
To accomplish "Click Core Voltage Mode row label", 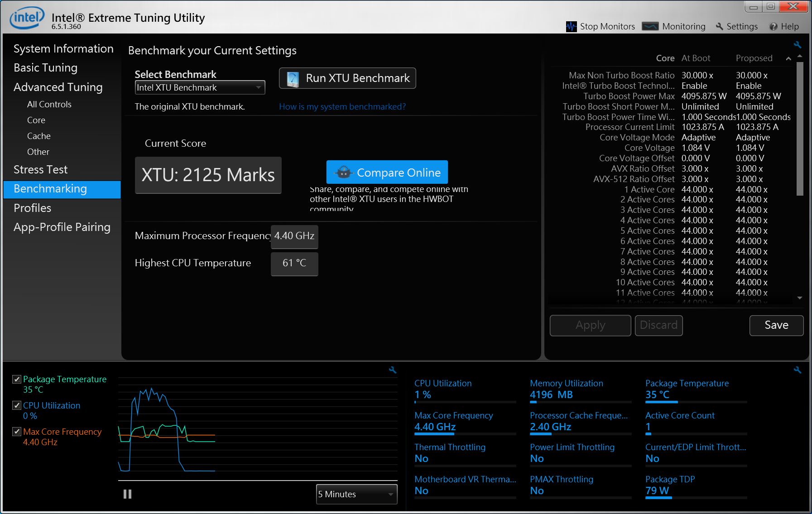I will 637,137.
